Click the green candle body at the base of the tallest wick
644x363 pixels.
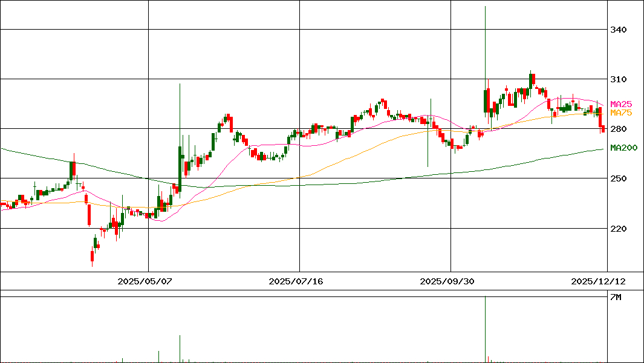pos(485,100)
